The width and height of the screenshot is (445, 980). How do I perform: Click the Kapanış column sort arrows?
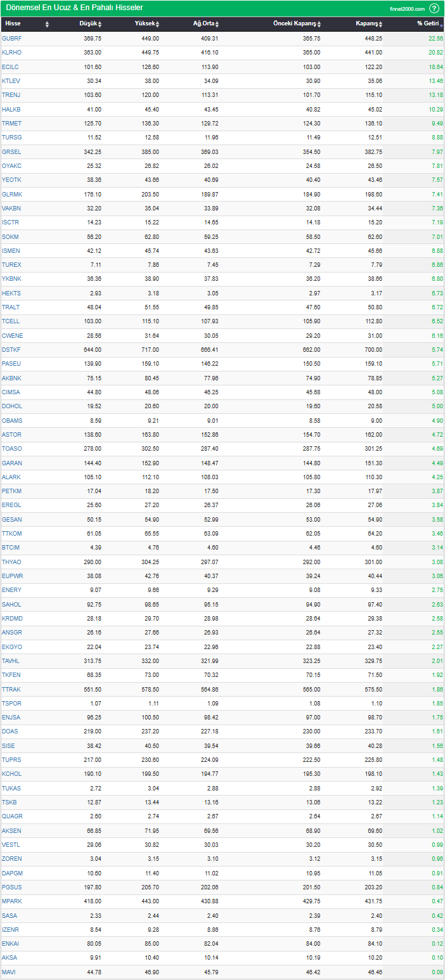pos(381,24)
